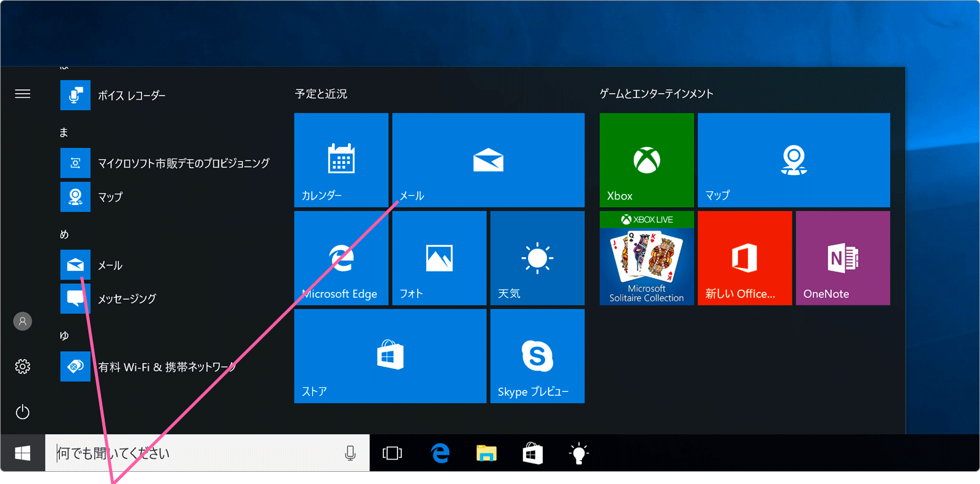This screenshot has width=980, height=484.
Task: Open the Xbox tile
Action: click(647, 160)
